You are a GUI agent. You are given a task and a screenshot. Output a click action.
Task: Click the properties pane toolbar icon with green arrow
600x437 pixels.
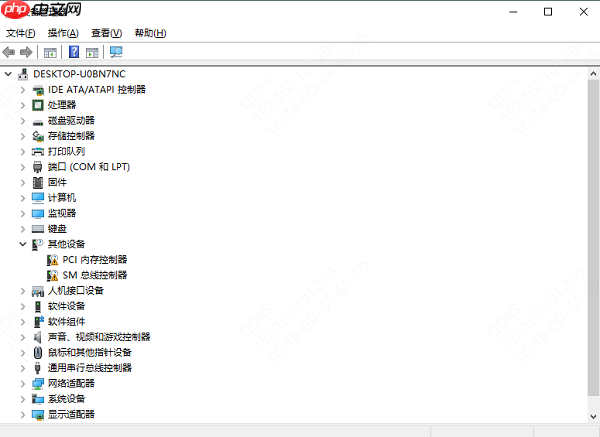(92, 52)
